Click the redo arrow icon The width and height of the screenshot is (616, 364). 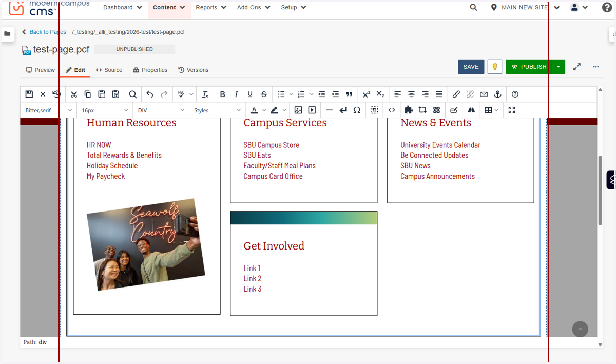[164, 94]
